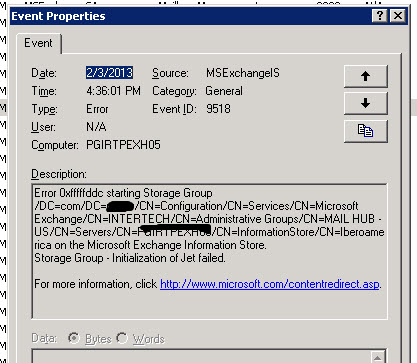Select the Event tab
Image resolution: width=417 pixels, height=363 pixels.
[x=38, y=43]
